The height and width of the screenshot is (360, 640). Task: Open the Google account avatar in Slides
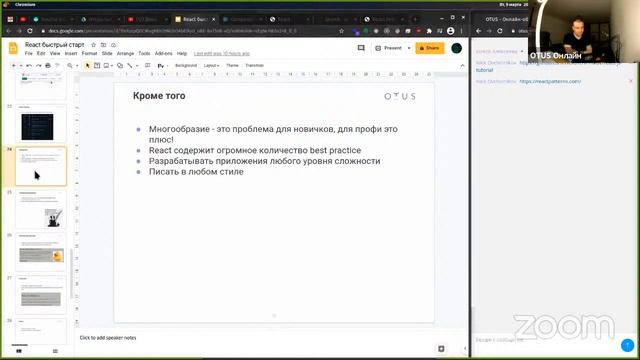456,48
